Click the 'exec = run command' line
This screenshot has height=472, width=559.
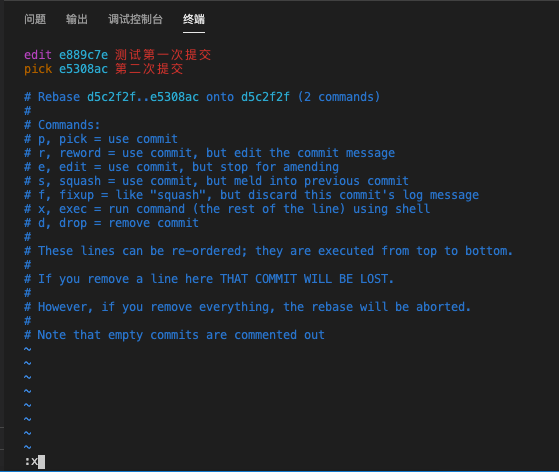[227, 209]
